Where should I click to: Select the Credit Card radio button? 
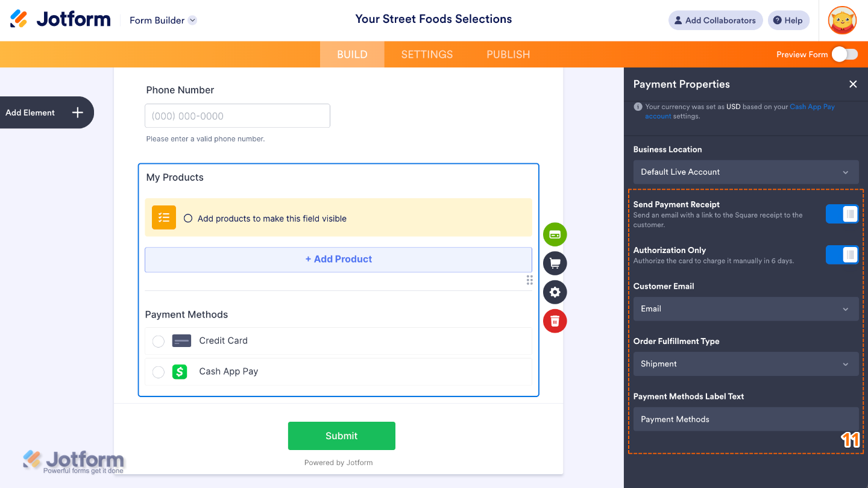pyautogui.click(x=159, y=341)
